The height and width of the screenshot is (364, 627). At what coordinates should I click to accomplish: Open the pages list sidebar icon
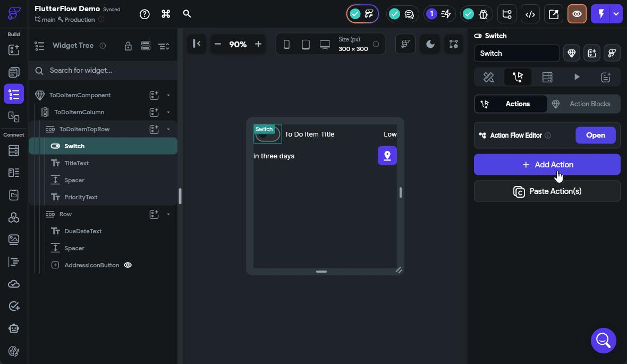point(14,72)
